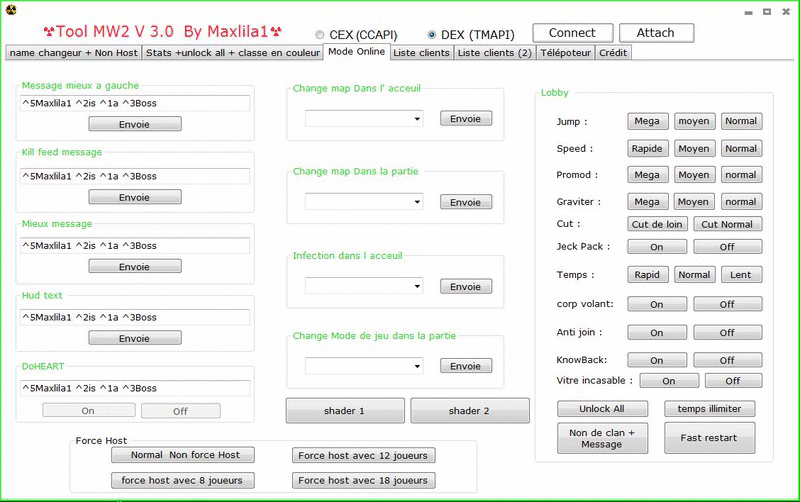This screenshot has width=800, height=502.
Task: Enable Vitre incasable On
Action: click(x=669, y=381)
